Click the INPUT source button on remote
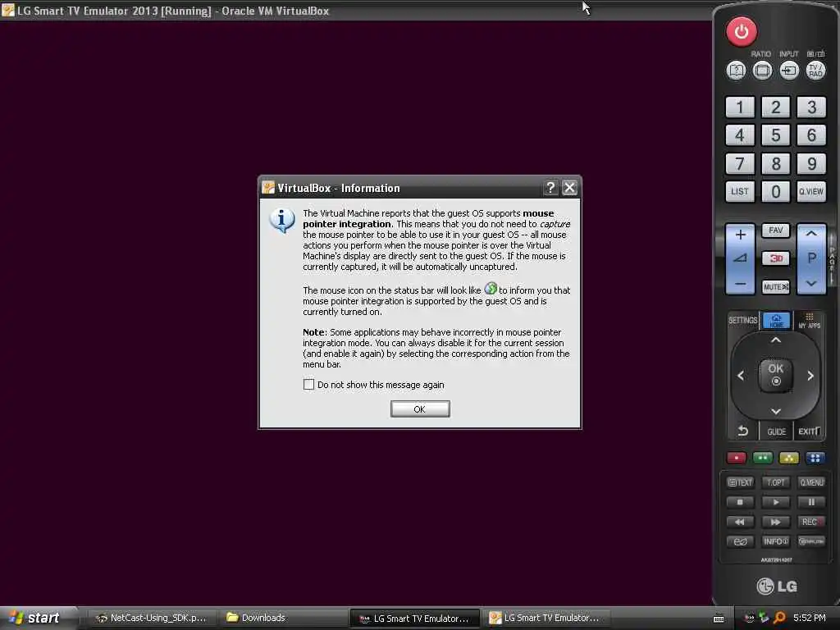Image resolution: width=840 pixels, height=630 pixels. click(x=788, y=71)
